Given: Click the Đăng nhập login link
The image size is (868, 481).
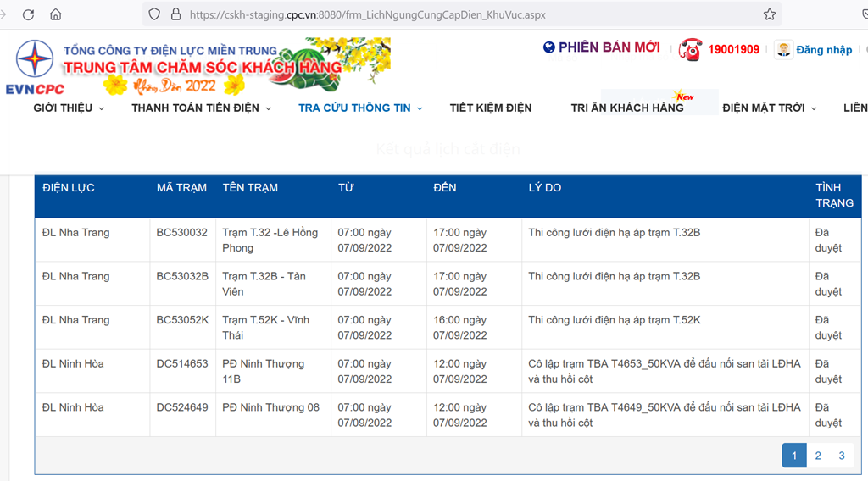Looking at the screenshot, I should click(824, 50).
